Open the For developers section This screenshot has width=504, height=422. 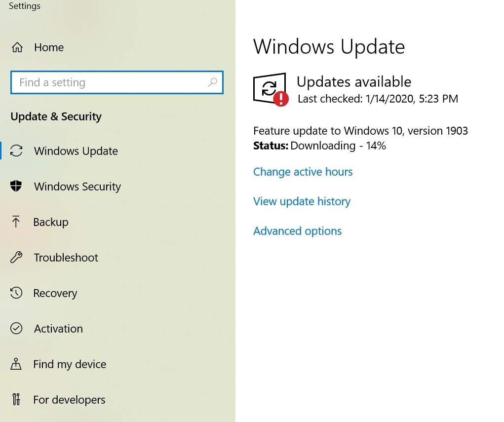[70, 399]
